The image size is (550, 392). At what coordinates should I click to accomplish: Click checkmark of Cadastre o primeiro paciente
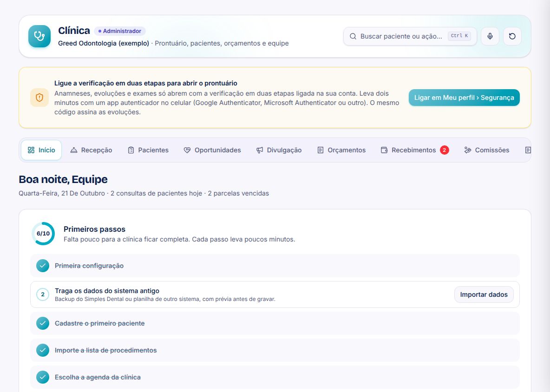point(43,323)
